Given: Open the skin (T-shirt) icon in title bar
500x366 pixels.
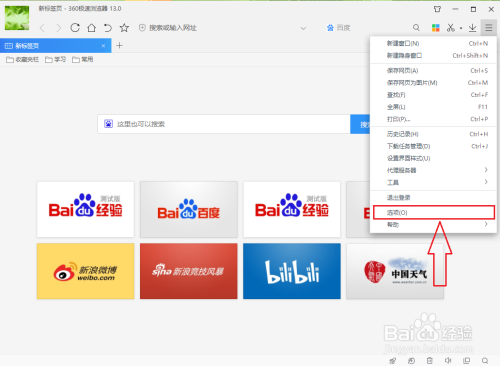Looking at the screenshot, I should coord(437,9).
